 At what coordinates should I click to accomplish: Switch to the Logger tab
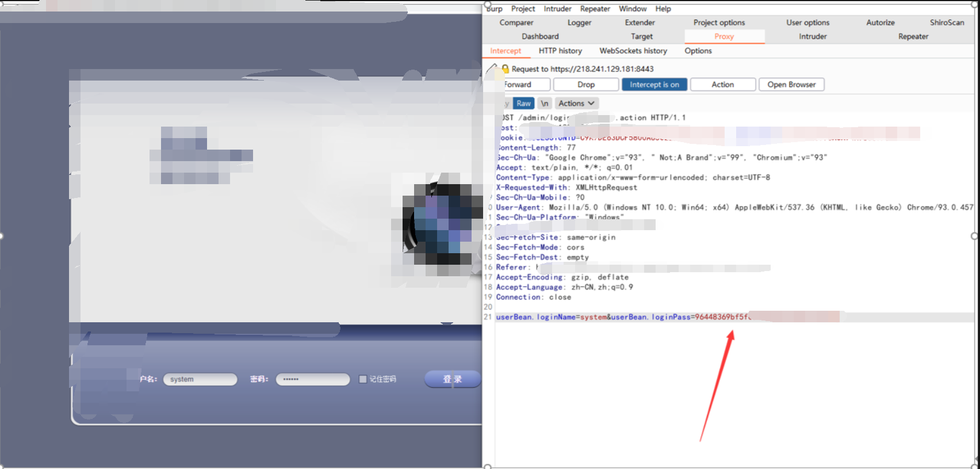(x=579, y=22)
